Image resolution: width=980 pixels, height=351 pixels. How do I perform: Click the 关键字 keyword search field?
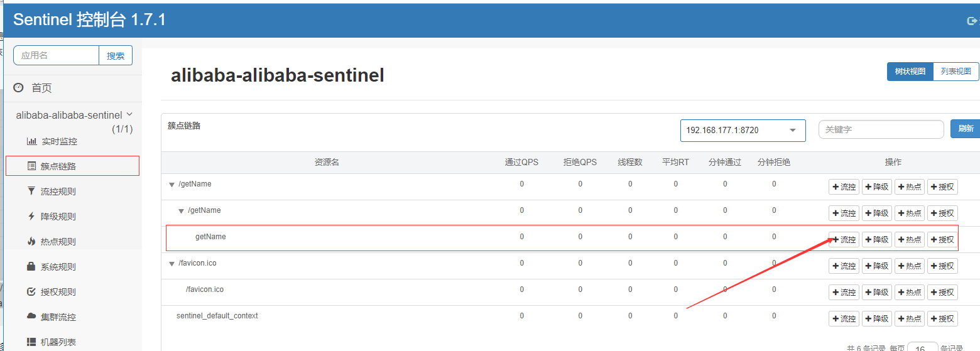pos(881,129)
